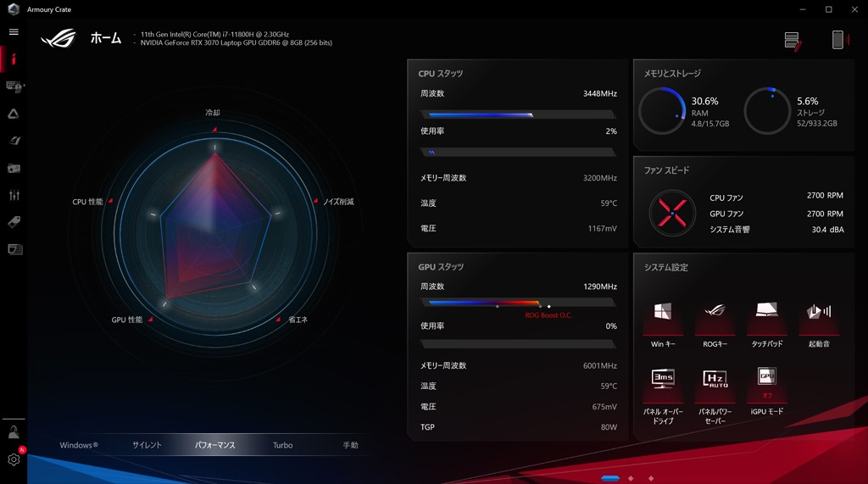Click the CPU ファン 2700 RPM row
The height and width of the screenshot is (484, 868).
pyautogui.click(x=776, y=197)
